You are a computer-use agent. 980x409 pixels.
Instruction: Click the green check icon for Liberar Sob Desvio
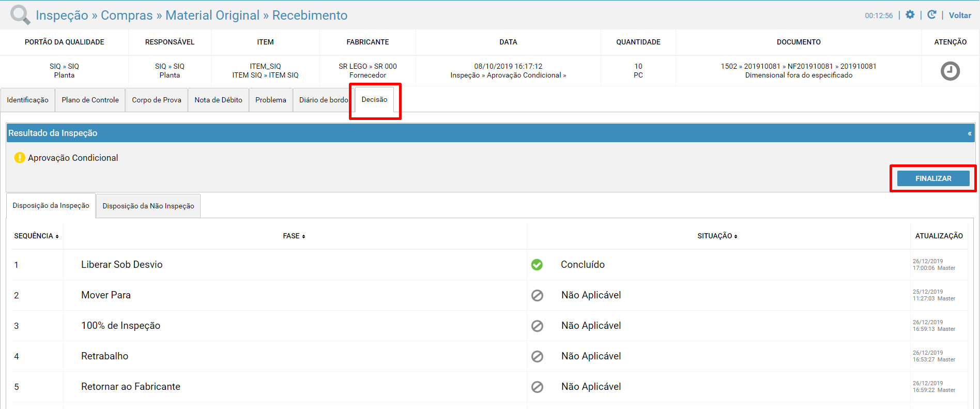537,265
